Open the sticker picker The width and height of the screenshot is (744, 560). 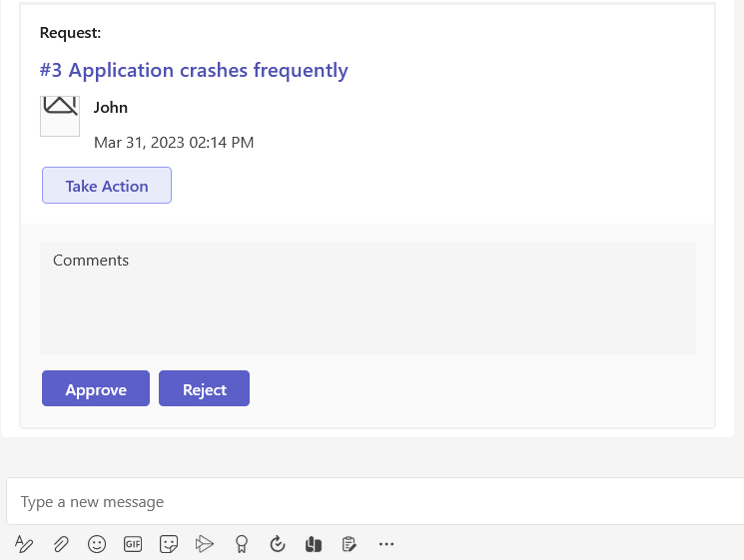[x=169, y=544]
